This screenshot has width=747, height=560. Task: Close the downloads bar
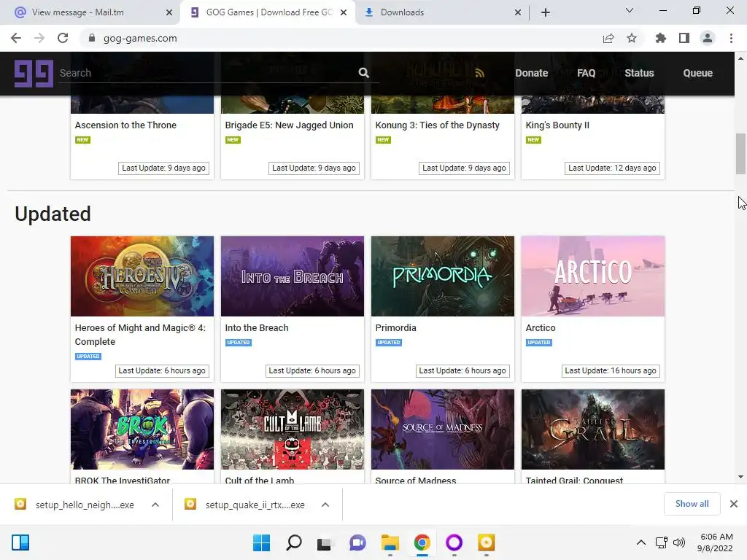pyautogui.click(x=734, y=504)
